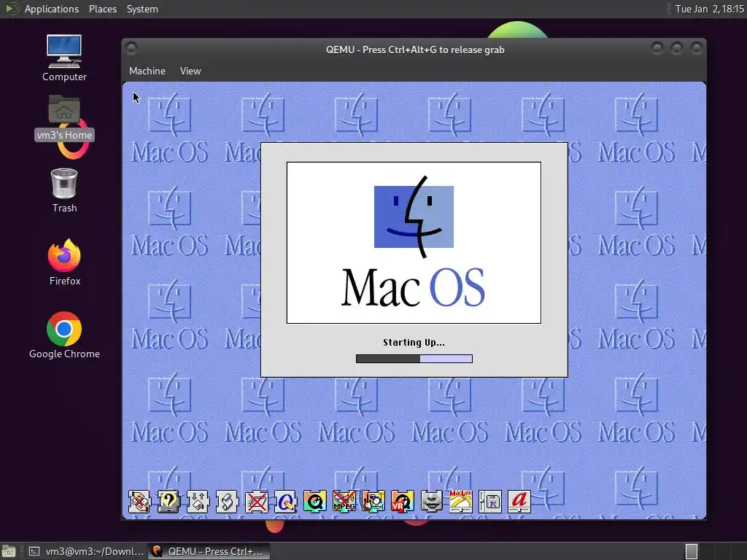
Task: Click the QEMU taskbar button
Action: 209,551
